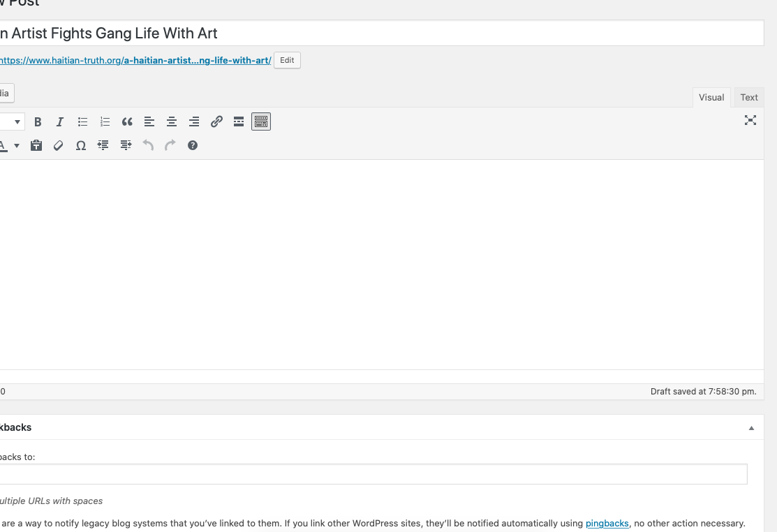Switch to the Text editor tab
This screenshot has width=777, height=532.
click(749, 98)
